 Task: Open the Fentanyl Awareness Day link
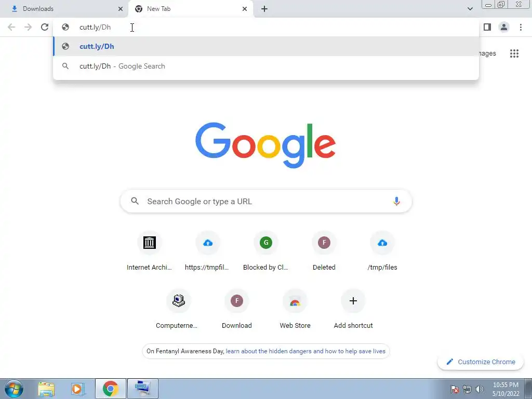305,351
